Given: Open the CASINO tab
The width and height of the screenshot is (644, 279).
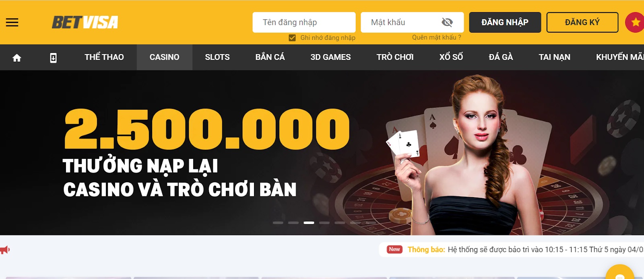Looking at the screenshot, I should point(165,57).
